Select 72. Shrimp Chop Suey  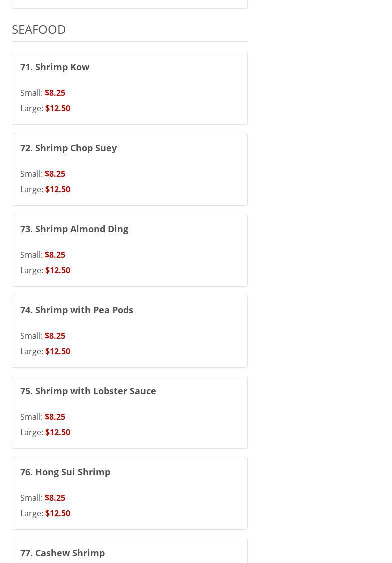[68, 148]
